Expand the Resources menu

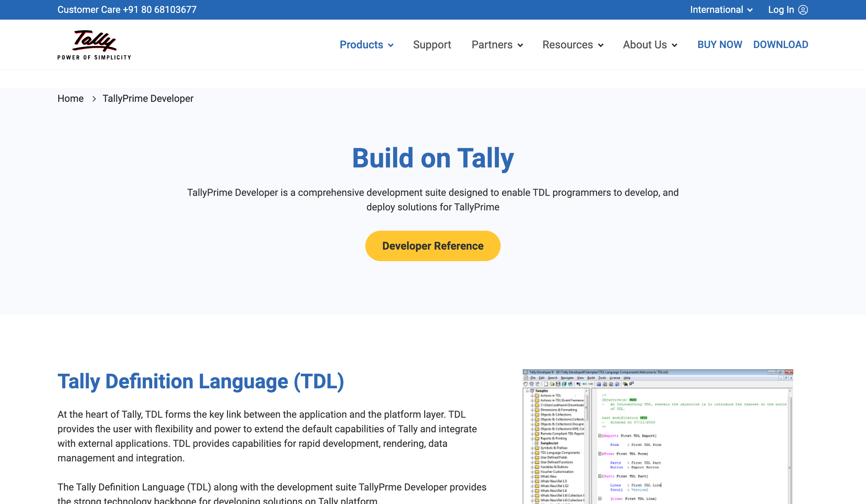click(x=573, y=45)
